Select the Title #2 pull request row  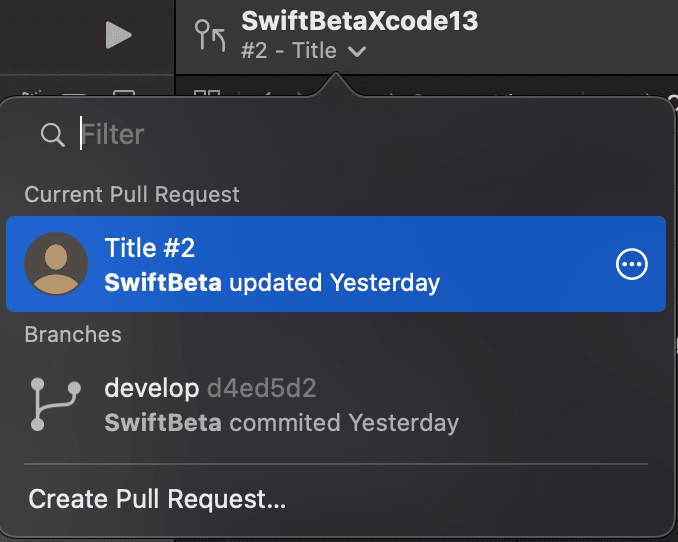coord(336,264)
